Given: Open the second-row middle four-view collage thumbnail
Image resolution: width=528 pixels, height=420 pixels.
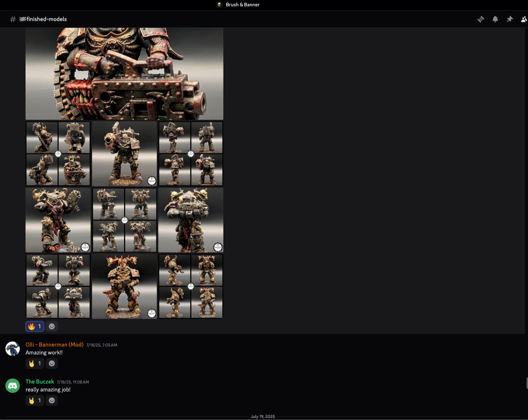Looking at the screenshot, I should [124, 220].
